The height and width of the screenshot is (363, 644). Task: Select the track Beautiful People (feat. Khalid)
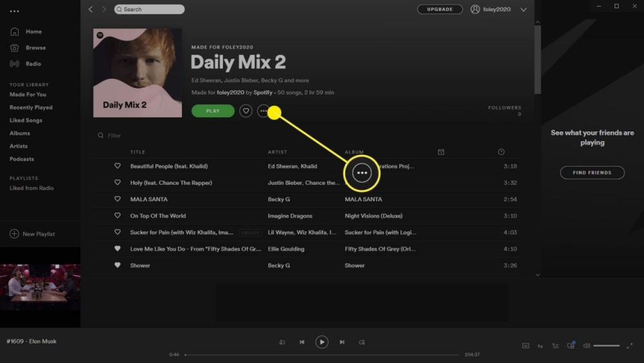click(x=169, y=166)
